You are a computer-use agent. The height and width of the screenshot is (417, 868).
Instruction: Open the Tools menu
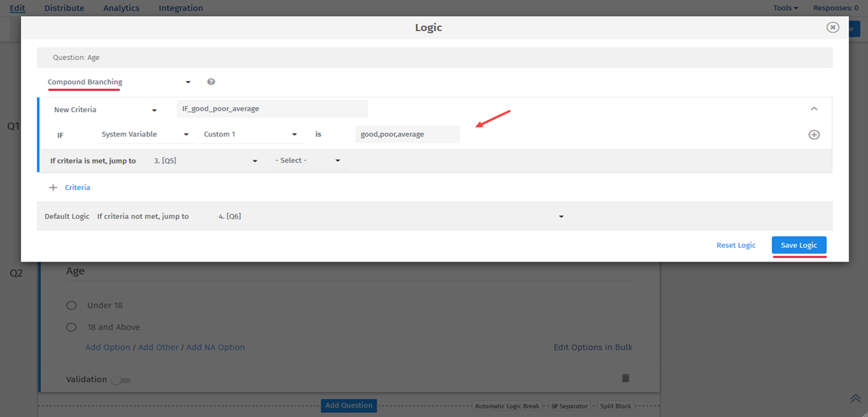pos(785,8)
